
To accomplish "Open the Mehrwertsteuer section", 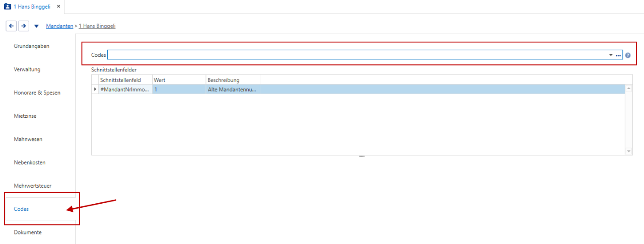I will [33, 186].
